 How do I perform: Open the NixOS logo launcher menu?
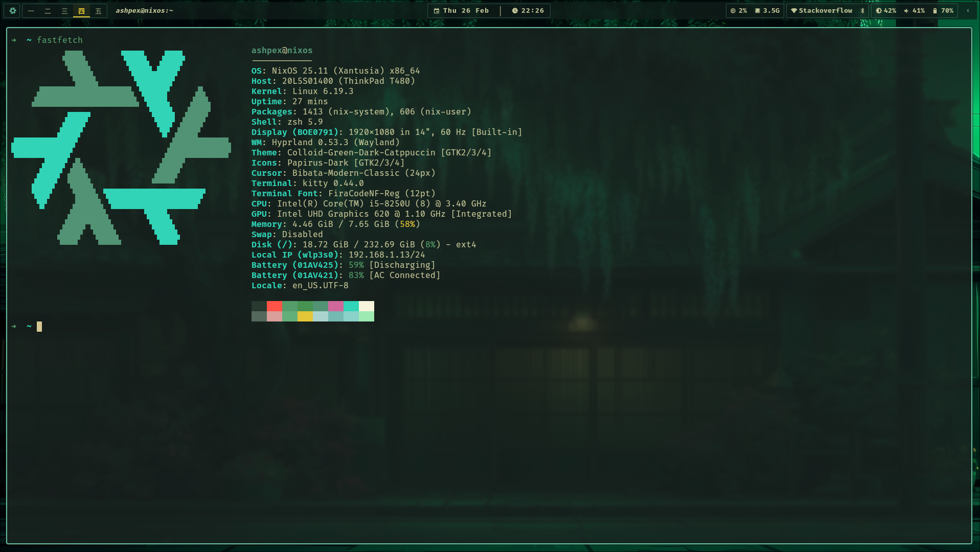click(x=12, y=11)
